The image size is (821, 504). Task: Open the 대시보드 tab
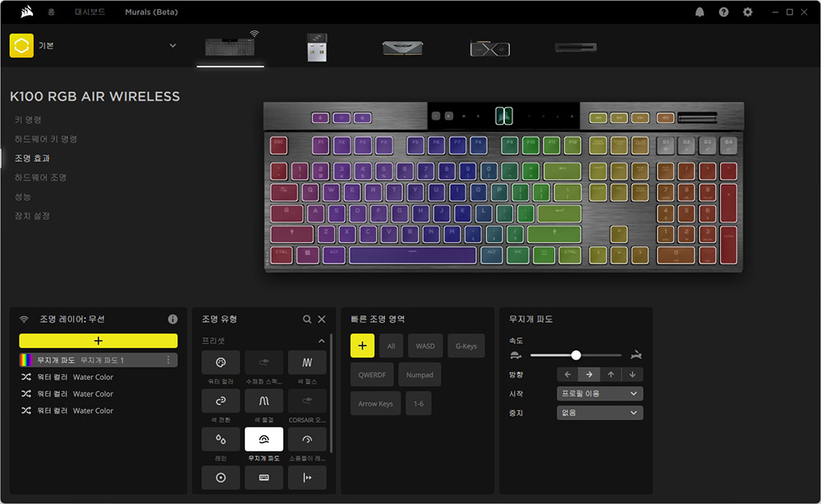click(90, 11)
